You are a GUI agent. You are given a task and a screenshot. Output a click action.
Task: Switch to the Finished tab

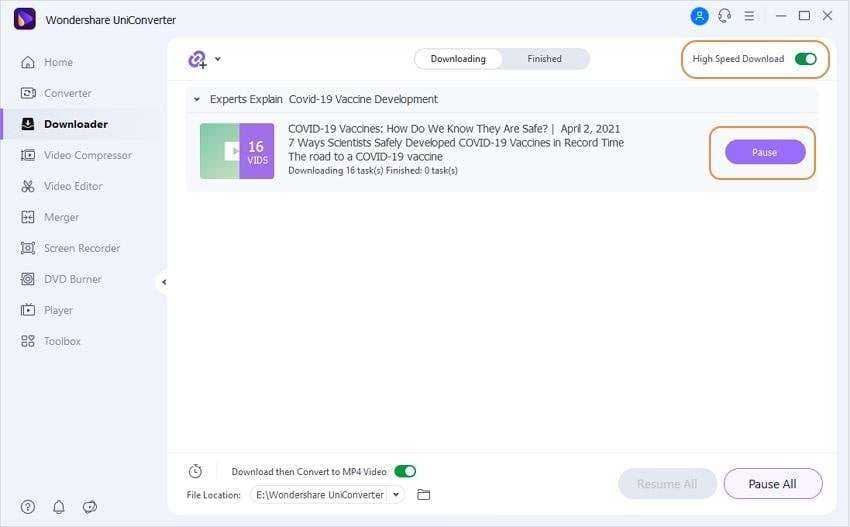click(x=544, y=59)
